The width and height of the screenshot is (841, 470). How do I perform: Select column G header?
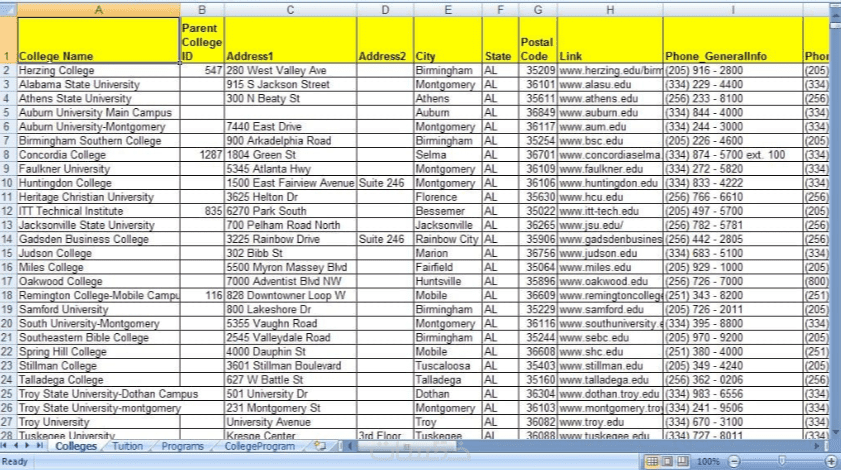538,10
